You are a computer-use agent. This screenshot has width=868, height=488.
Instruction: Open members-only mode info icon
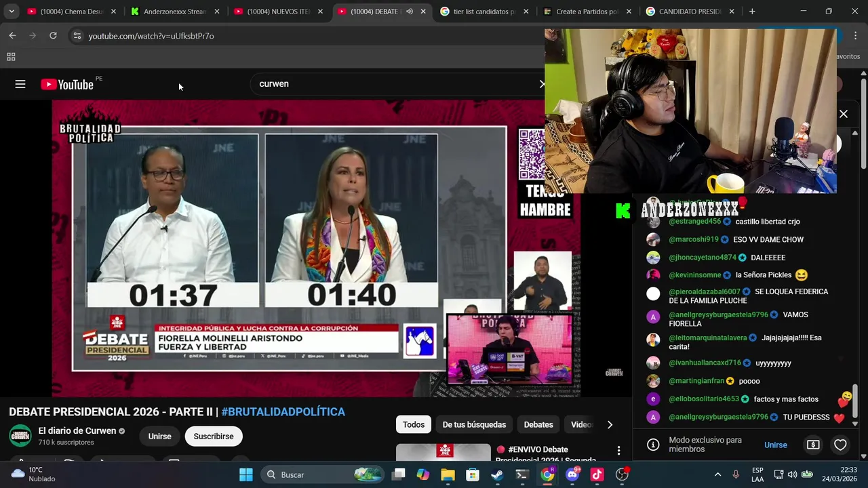point(653,445)
